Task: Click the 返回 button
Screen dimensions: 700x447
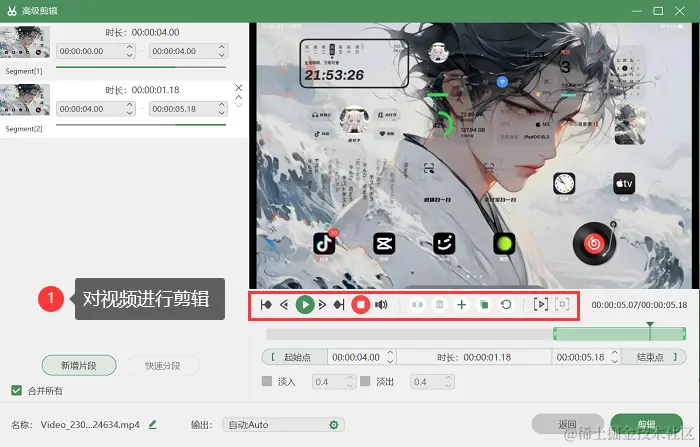Action: coord(567,424)
